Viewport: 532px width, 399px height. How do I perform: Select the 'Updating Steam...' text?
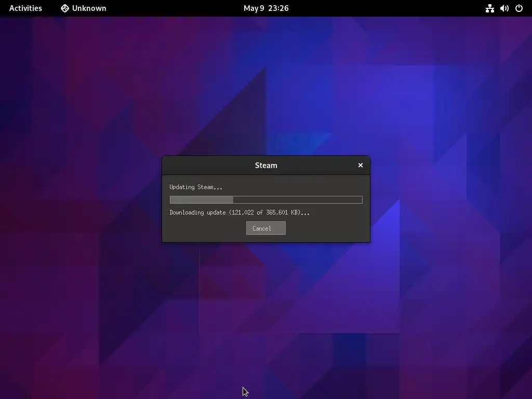(x=196, y=187)
